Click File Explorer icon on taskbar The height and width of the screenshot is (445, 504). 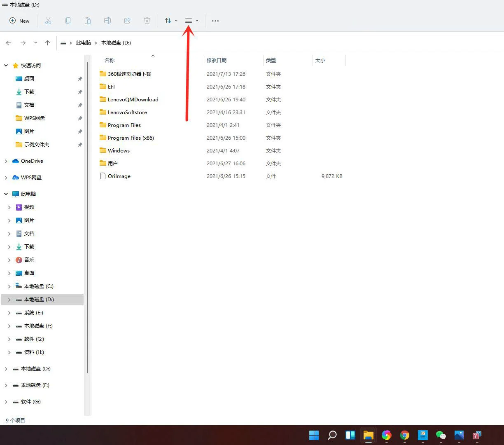tap(369, 435)
